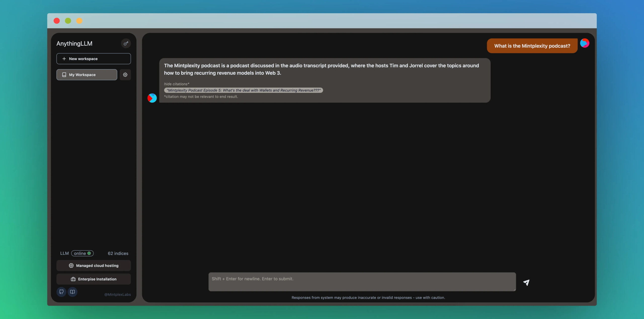Open the documentation book icon
This screenshot has width=644, height=319.
tap(72, 292)
